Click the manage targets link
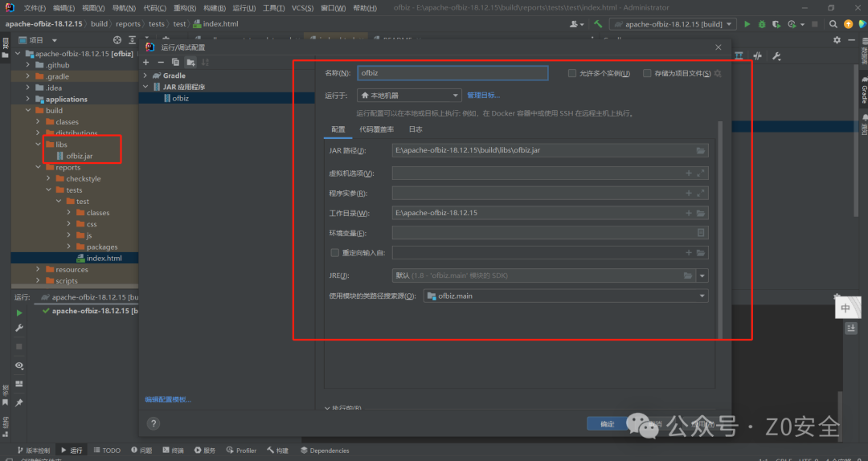The height and width of the screenshot is (461, 868). [483, 96]
